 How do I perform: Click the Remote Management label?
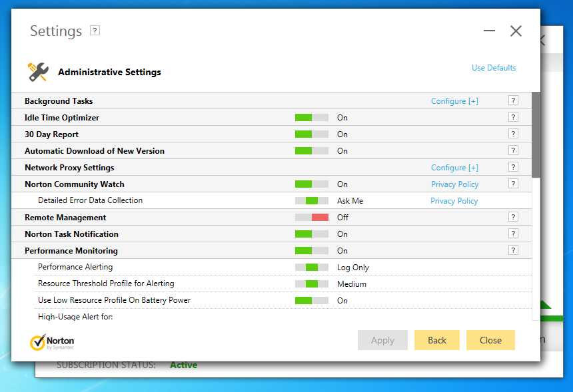tap(65, 218)
